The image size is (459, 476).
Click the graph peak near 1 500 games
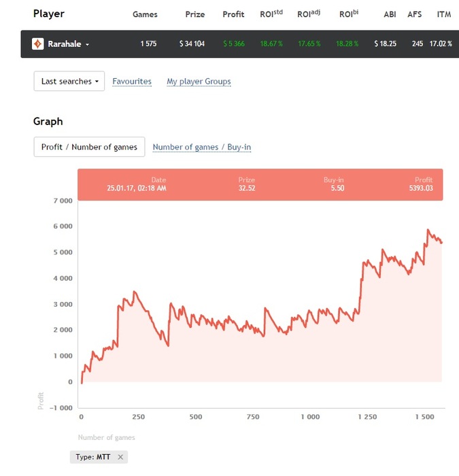[428, 231]
